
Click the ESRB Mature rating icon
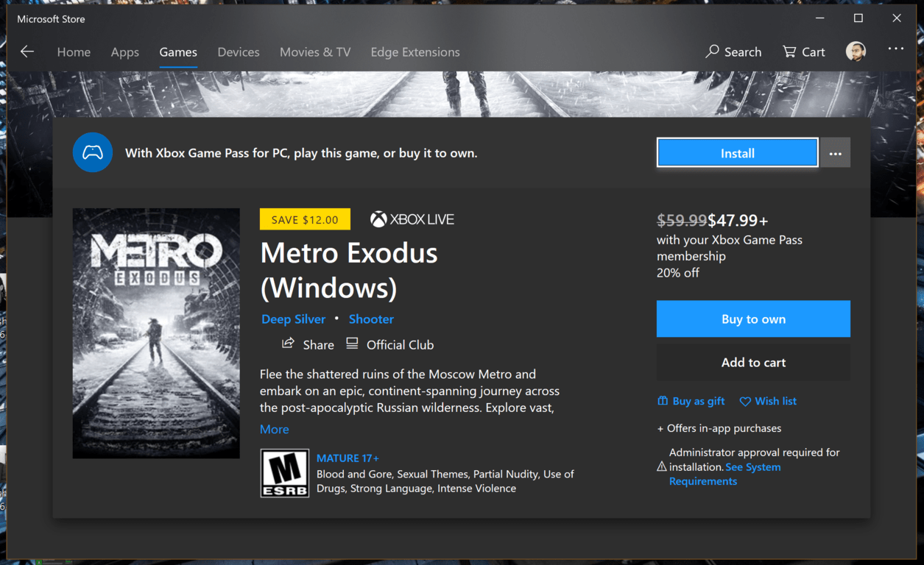284,473
